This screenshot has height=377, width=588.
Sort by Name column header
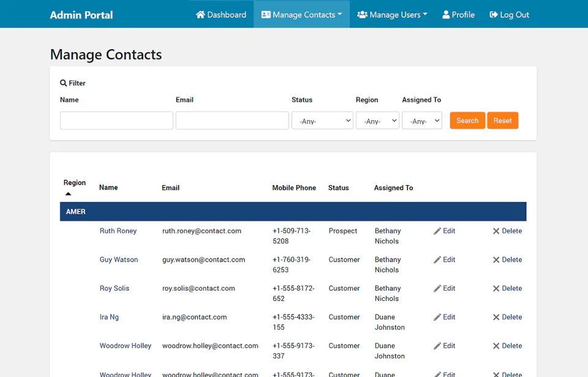click(108, 188)
